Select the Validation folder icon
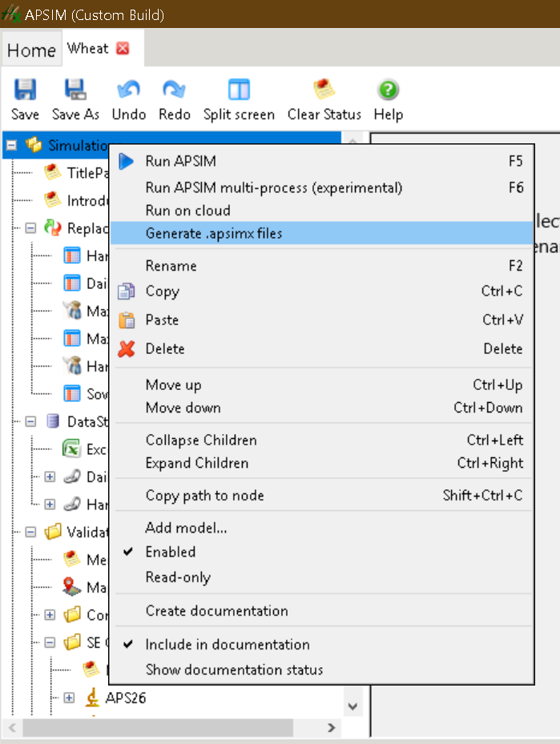Screen dimensions: 560x744 (x=53, y=532)
